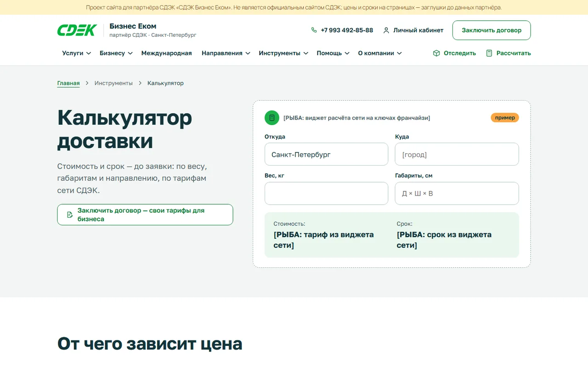Focus the Вес, кг input field
Viewport: 588px width, 368px height.
(x=326, y=193)
